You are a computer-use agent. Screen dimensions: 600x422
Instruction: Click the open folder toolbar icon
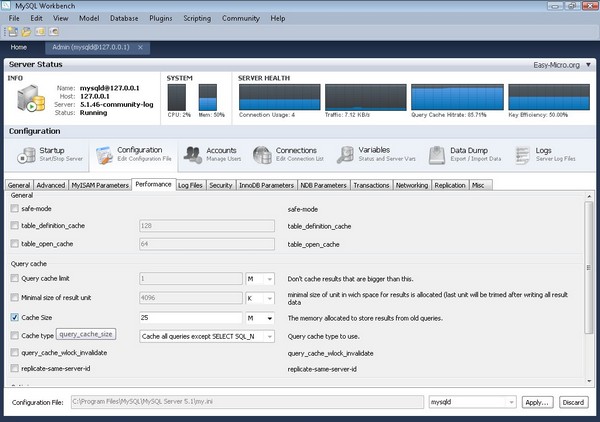tap(26, 32)
